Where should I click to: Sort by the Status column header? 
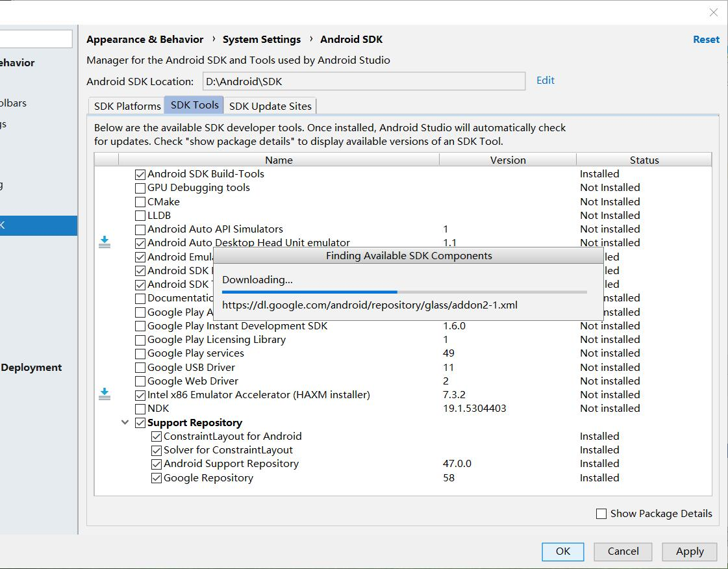pyautogui.click(x=644, y=160)
